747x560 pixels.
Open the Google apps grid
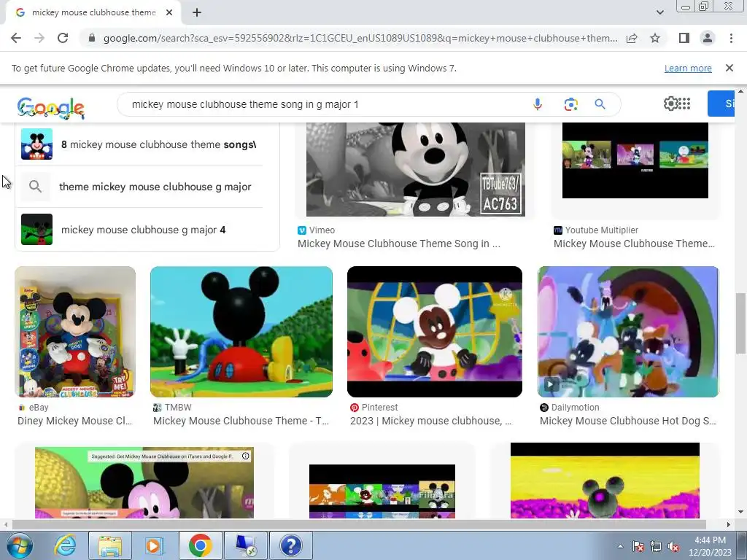coord(684,104)
